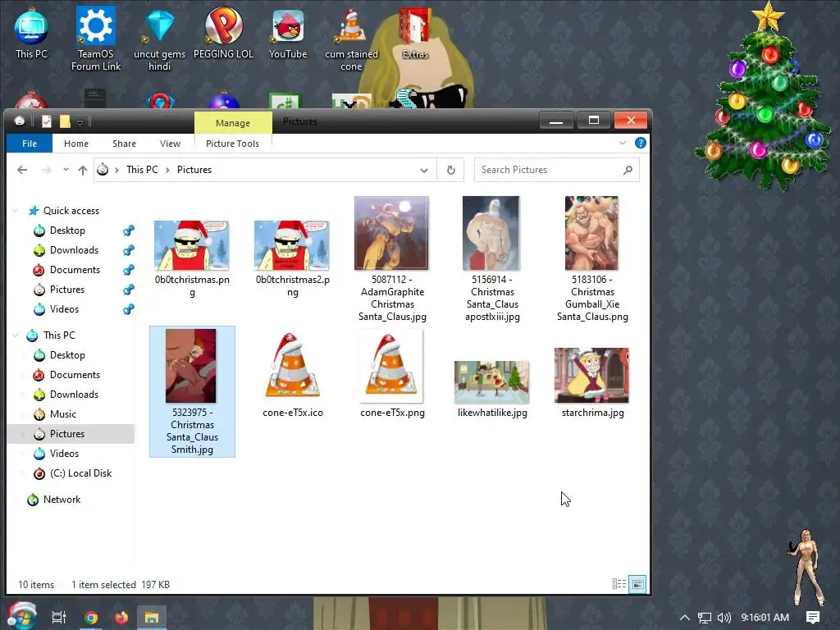The width and height of the screenshot is (840, 630).
Task: Expand the ribbon with the chevron
Action: [x=623, y=143]
